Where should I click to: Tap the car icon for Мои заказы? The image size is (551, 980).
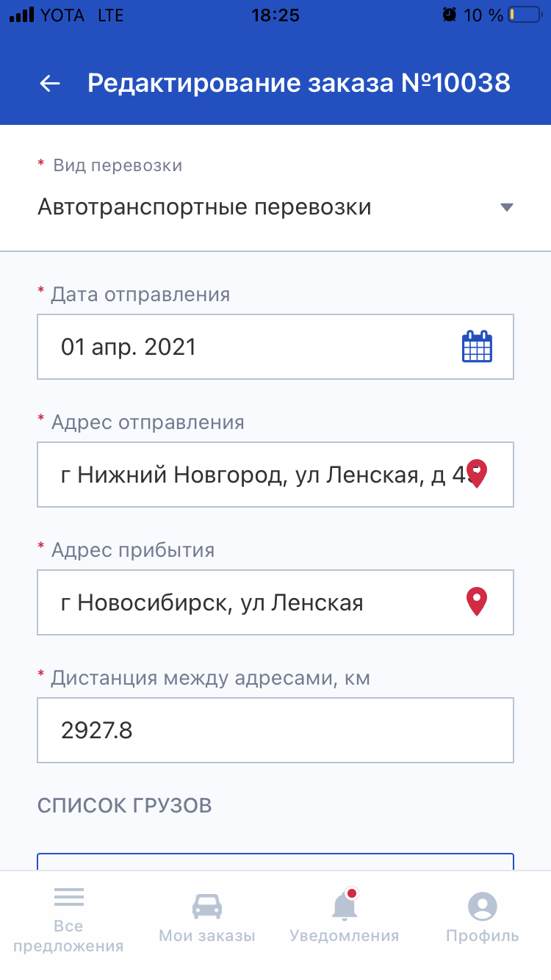pyautogui.click(x=207, y=906)
